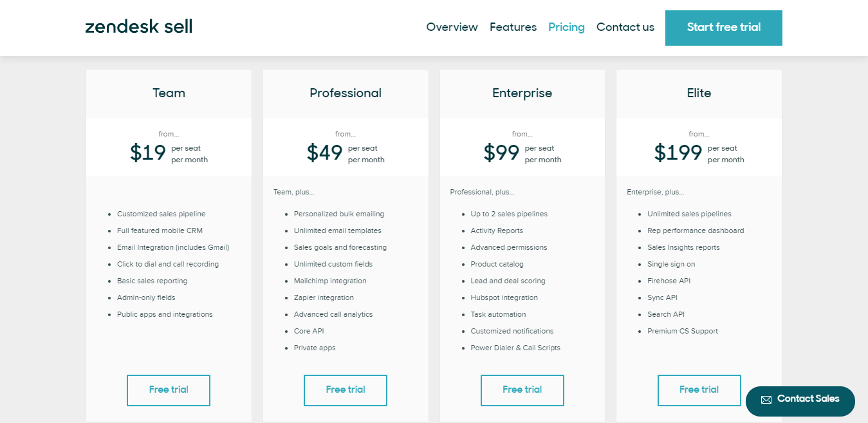868x423 pixels.
Task: Click the Elite plan heading
Action: click(699, 93)
